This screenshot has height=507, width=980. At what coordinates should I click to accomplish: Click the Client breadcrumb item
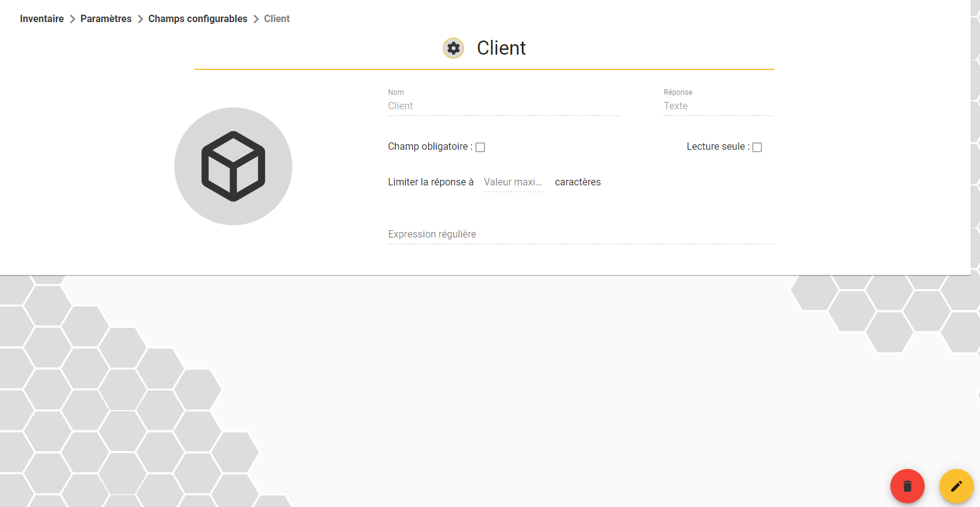(x=277, y=19)
